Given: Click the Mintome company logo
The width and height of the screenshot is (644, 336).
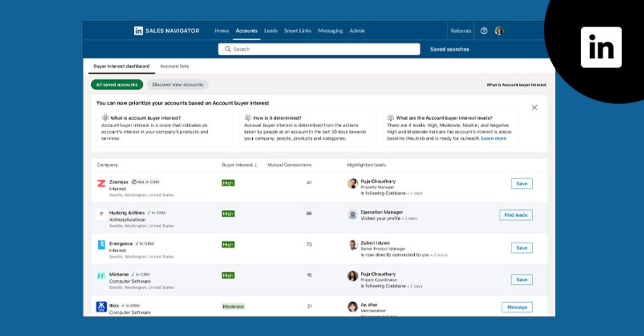Looking at the screenshot, I should click(x=101, y=276).
